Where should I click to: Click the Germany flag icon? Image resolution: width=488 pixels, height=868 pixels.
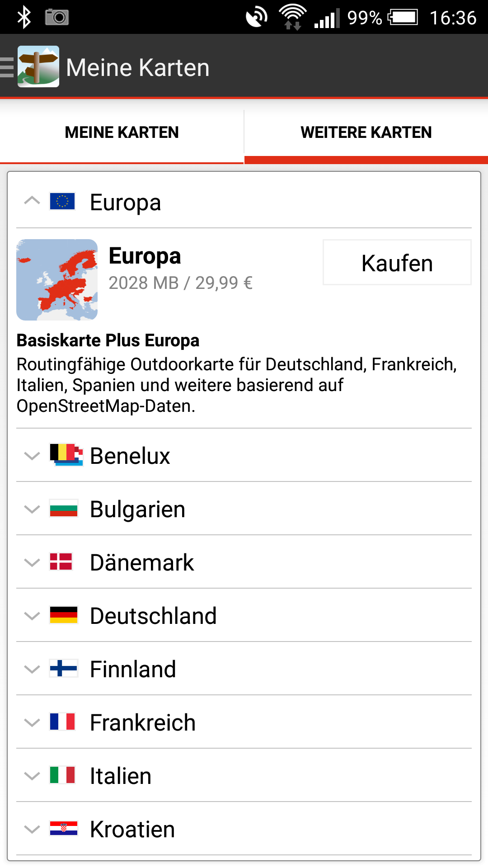(64, 615)
